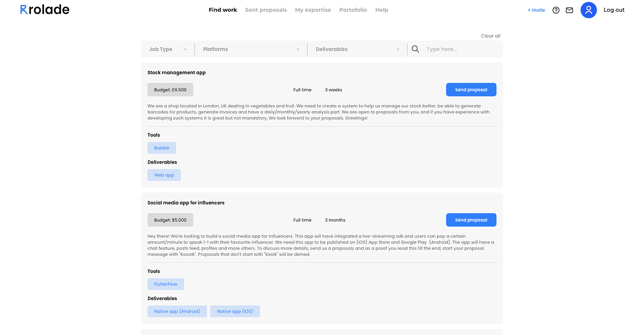
Task: Click the 3 weeks duration text
Action: pos(334,89)
